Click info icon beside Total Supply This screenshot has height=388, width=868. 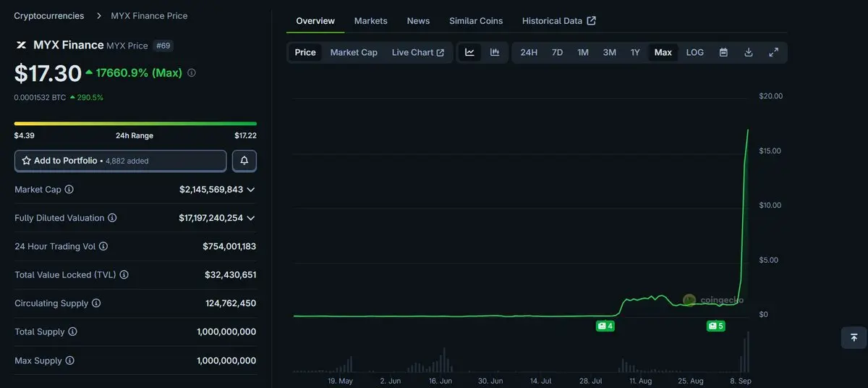coord(72,332)
